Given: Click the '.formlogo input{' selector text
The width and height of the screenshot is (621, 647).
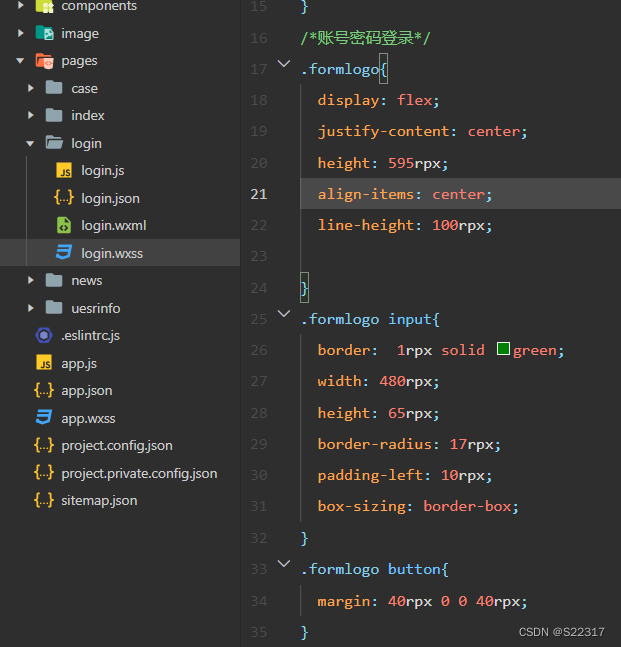Looking at the screenshot, I should point(370,319).
